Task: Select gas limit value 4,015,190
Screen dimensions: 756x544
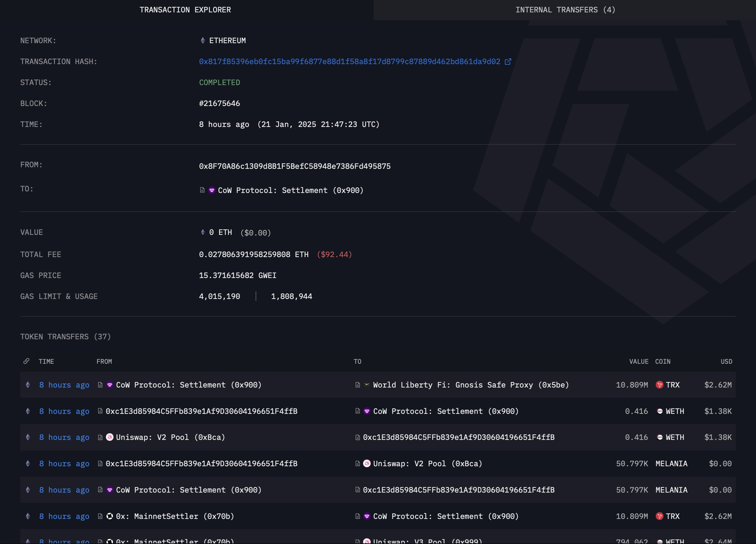Action: coord(219,296)
